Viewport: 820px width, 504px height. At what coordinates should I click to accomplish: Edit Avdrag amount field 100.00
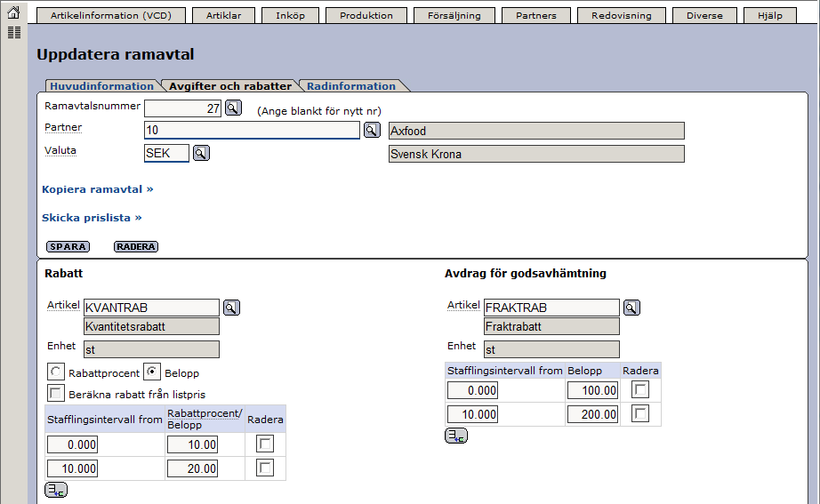(592, 390)
